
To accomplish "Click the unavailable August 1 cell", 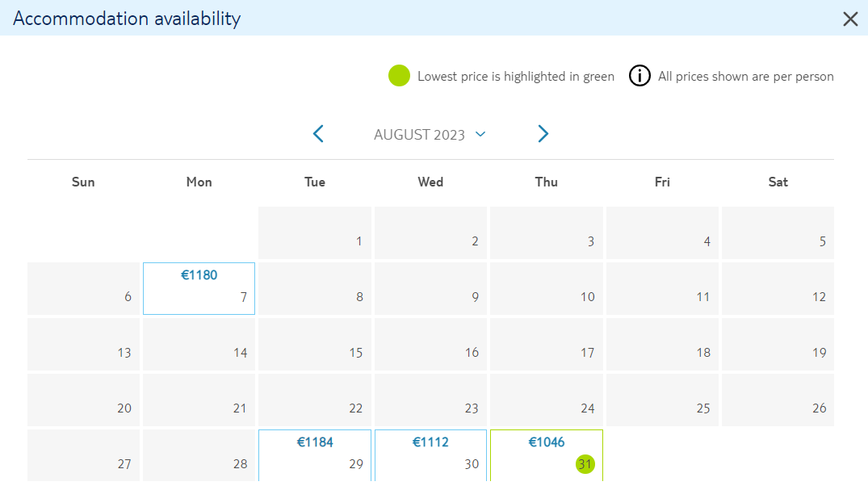I will [314, 233].
